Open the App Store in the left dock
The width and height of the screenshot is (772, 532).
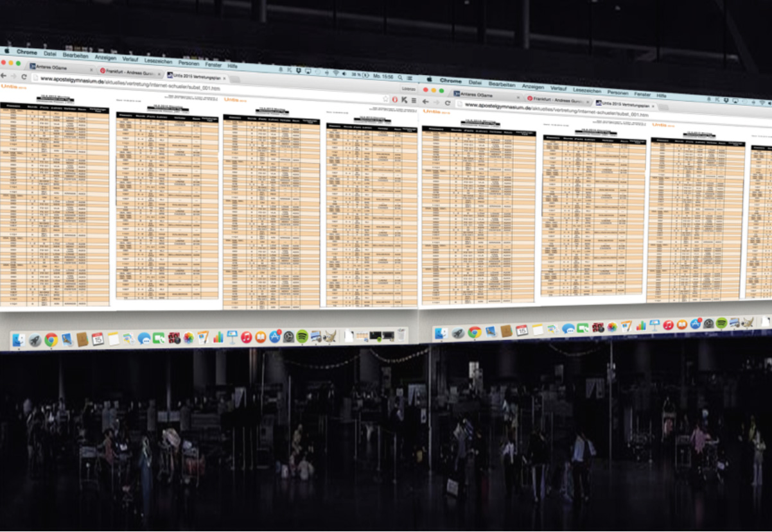click(275, 336)
